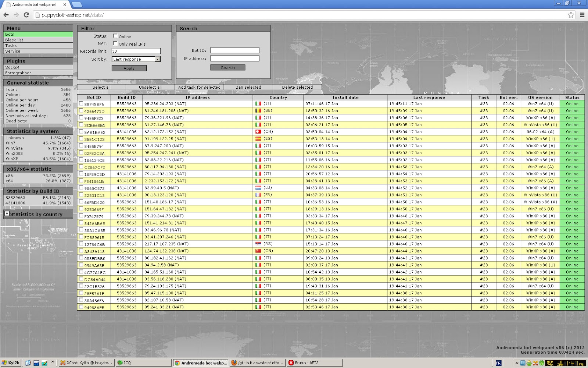Check the box for bot 5AB1BAE3

(81, 132)
